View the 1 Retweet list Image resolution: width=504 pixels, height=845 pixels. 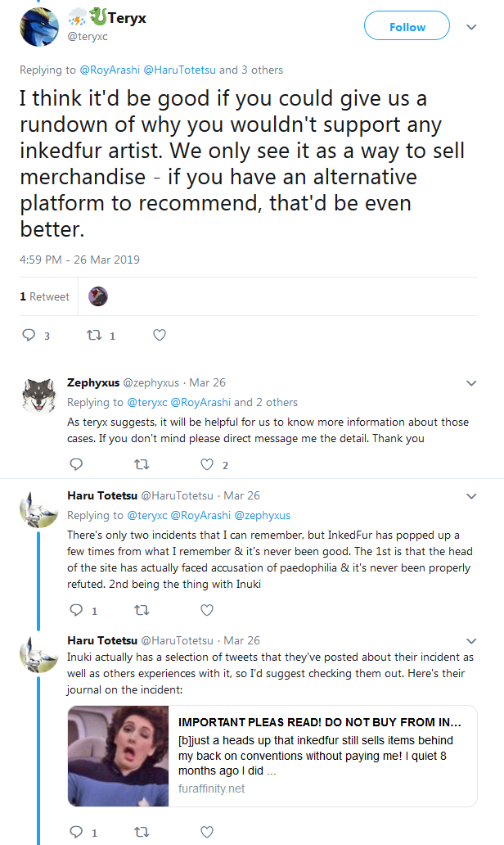[x=45, y=296]
